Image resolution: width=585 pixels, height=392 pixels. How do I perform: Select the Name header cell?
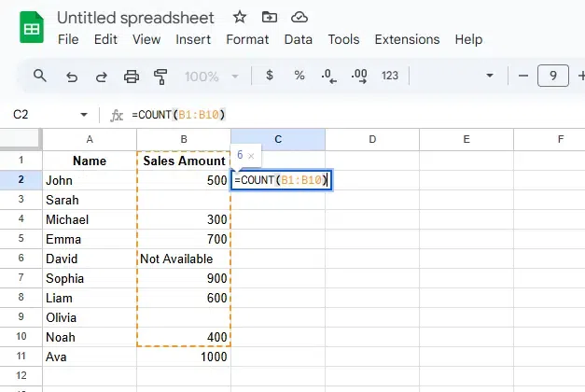90,161
